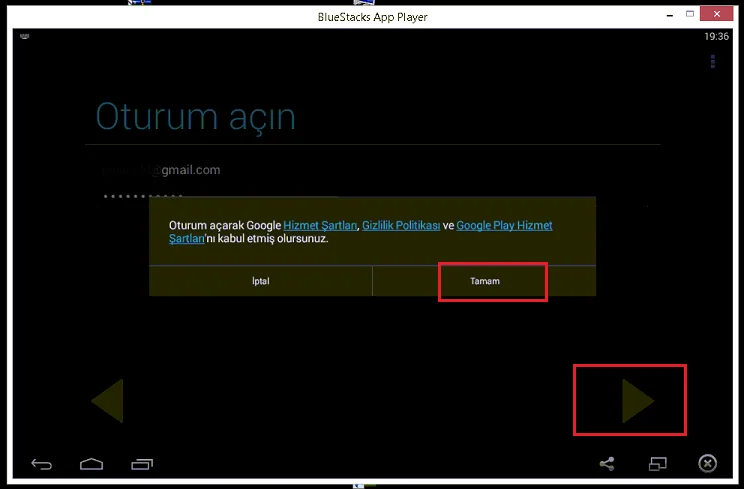
Task: Click the BlueStacks full screen toggle icon
Action: (658, 463)
